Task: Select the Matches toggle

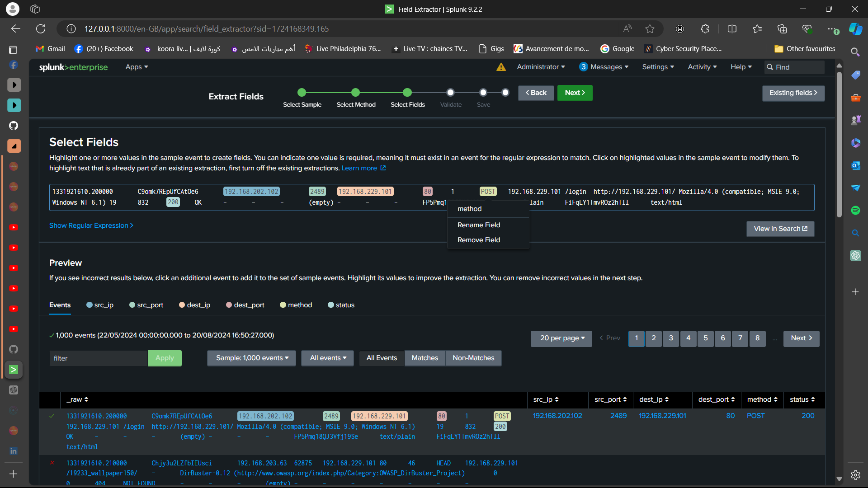Action: (x=425, y=358)
